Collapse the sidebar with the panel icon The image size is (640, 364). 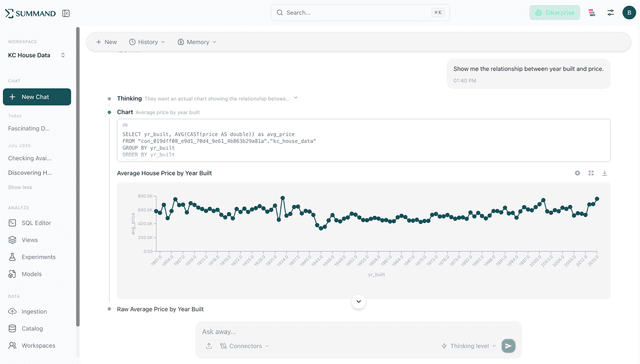[x=66, y=13]
